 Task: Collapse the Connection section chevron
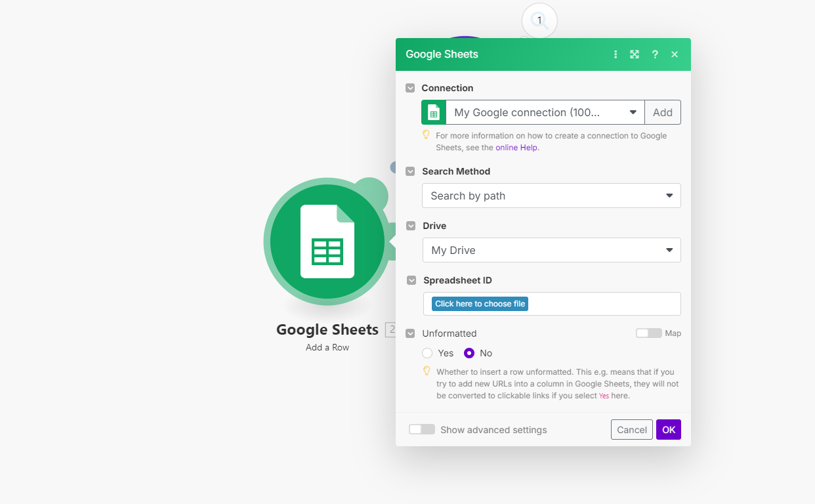(x=410, y=88)
